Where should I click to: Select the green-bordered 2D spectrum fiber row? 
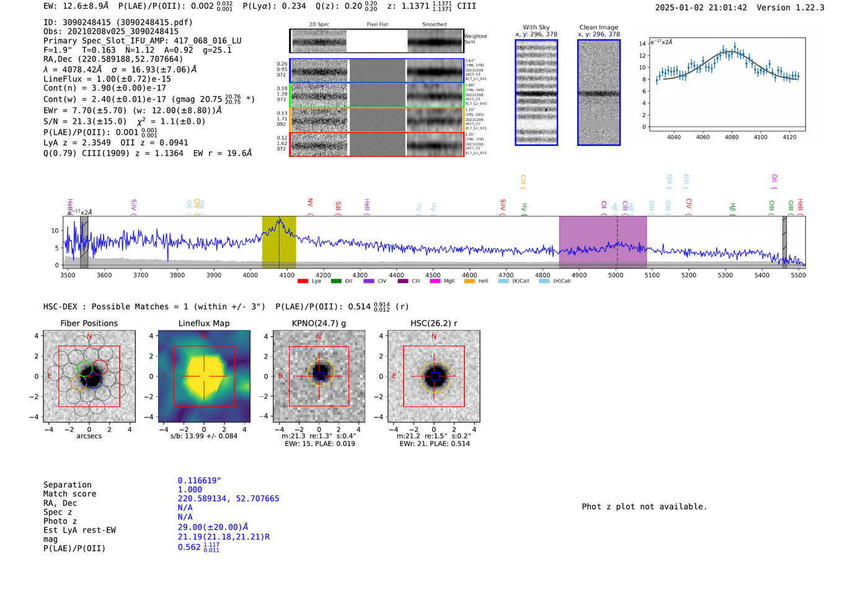[x=377, y=96]
